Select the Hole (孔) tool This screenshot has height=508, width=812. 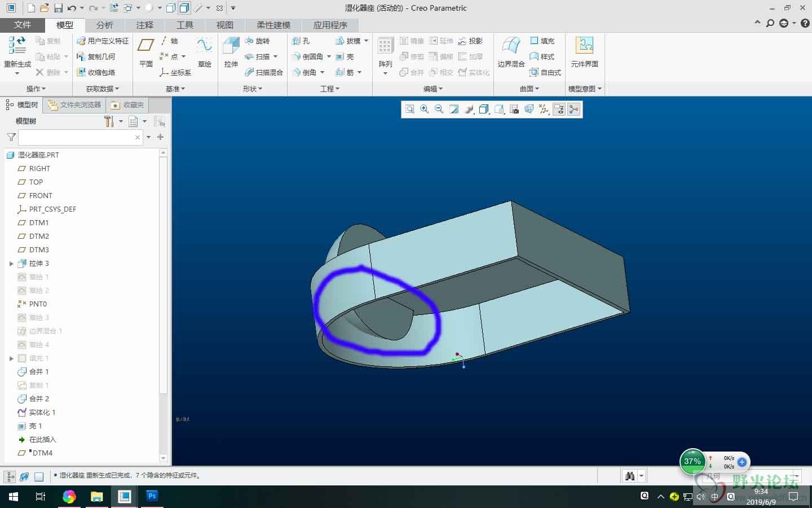point(301,41)
